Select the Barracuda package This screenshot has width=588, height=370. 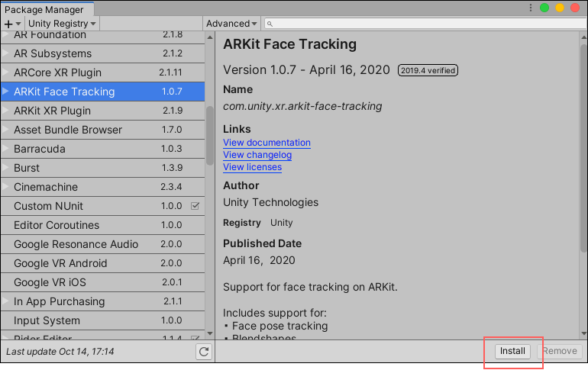[103, 149]
